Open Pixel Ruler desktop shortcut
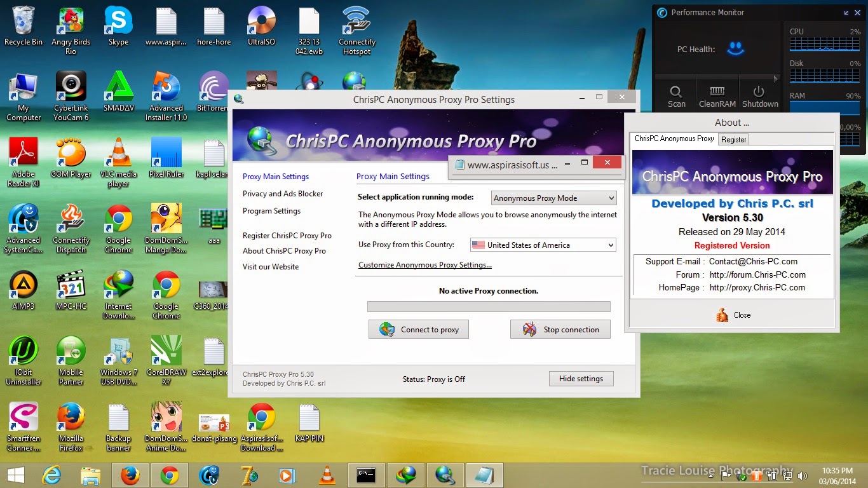 (166, 159)
